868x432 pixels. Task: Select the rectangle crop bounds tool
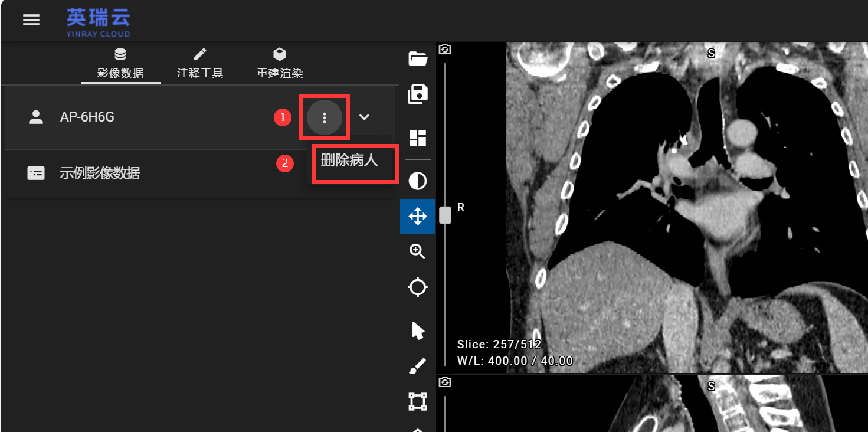click(418, 402)
